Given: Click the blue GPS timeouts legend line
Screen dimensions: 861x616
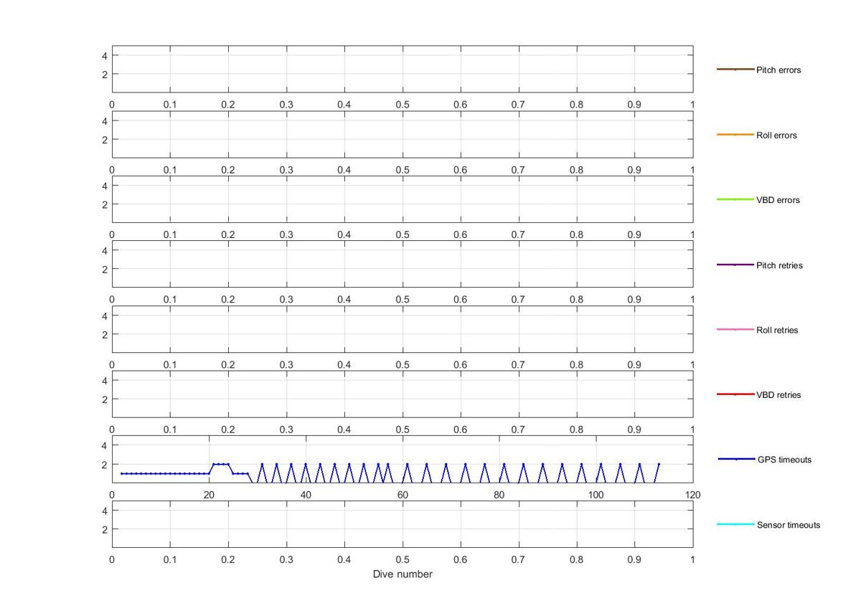Looking at the screenshot, I should [736, 459].
